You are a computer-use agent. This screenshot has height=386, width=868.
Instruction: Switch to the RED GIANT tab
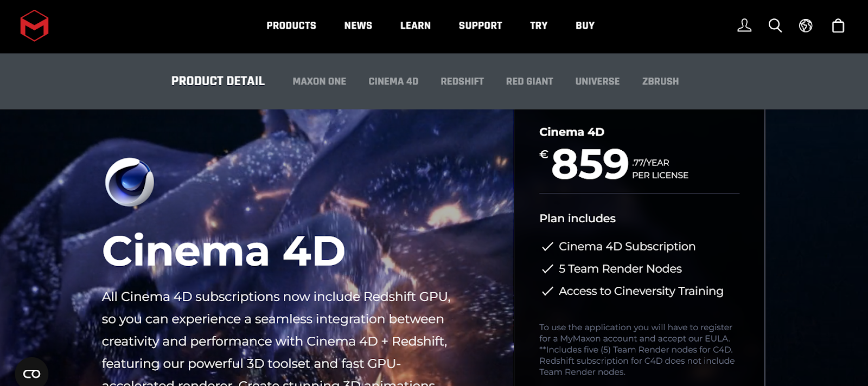[x=529, y=81]
